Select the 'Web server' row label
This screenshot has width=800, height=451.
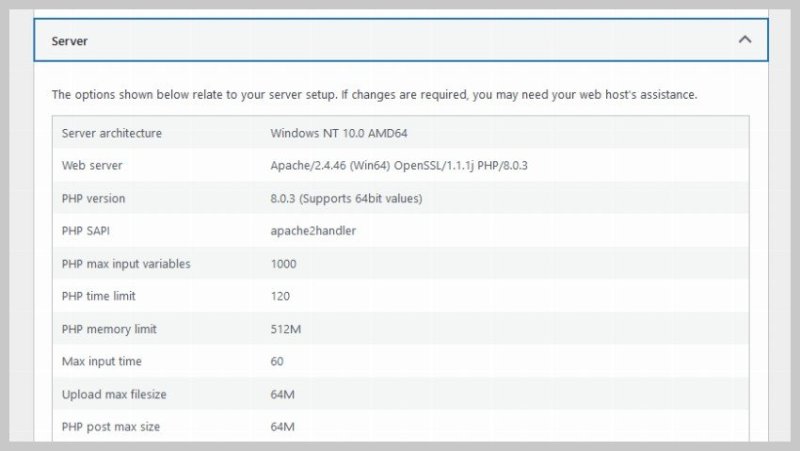(x=92, y=165)
